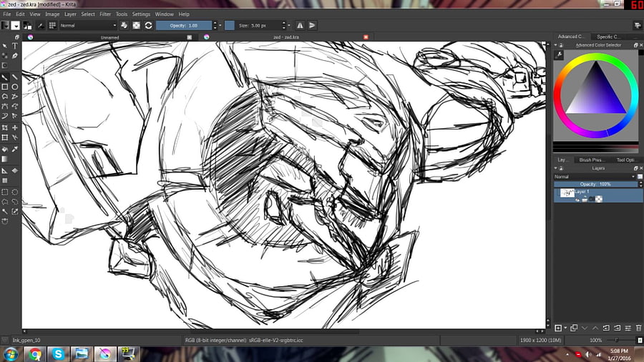Select the Calligraphy pen tool
The width and height of the screenshot is (644, 362).
point(15,56)
